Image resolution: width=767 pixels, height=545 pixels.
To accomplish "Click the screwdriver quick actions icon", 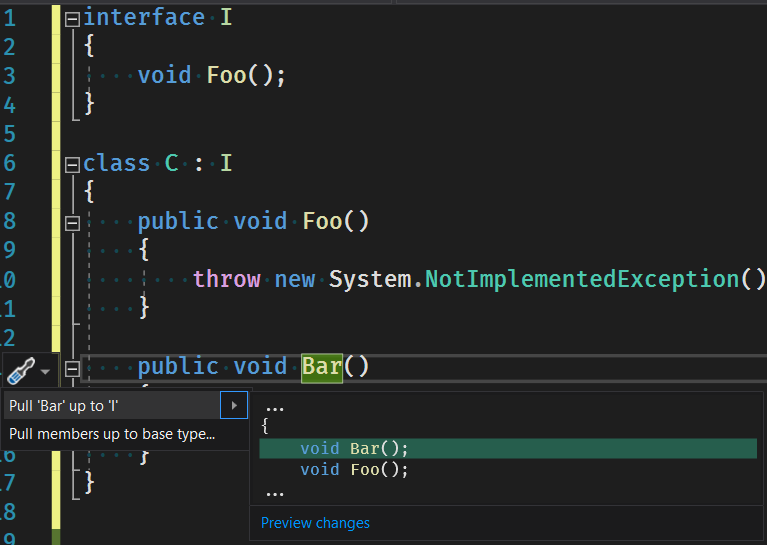I will [x=21, y=371].
